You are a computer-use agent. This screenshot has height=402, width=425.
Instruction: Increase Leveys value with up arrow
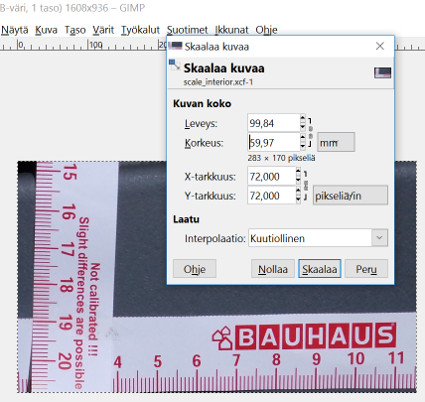tap(302, 119)
